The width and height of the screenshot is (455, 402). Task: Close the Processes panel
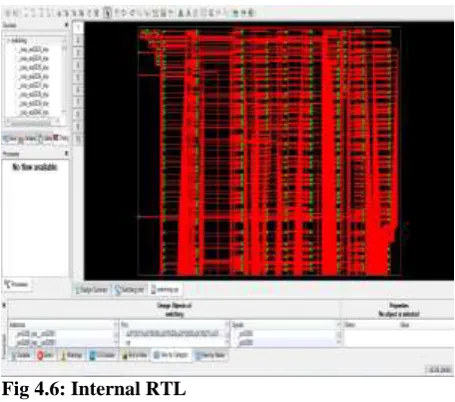point(66,153)
